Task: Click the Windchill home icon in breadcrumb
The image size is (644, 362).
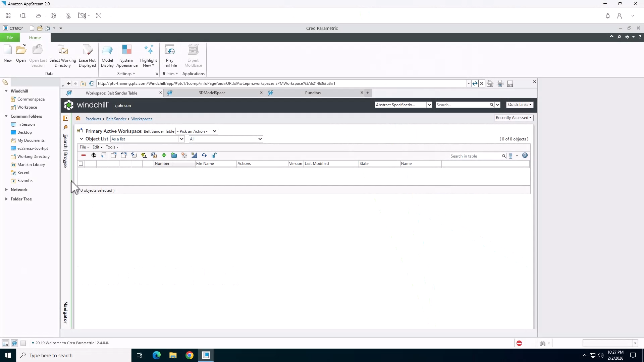Action: (78, 118)
